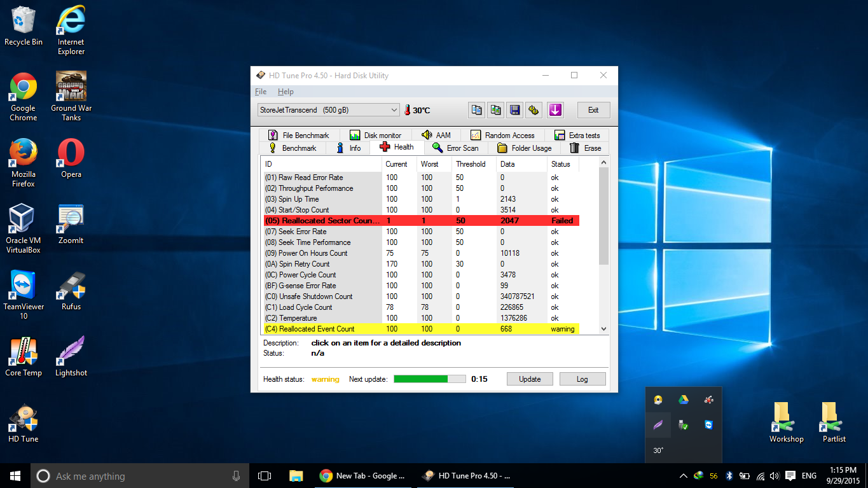Click the Update button
Viewport: 868px width, 488px height.
[x=530, y=379]
